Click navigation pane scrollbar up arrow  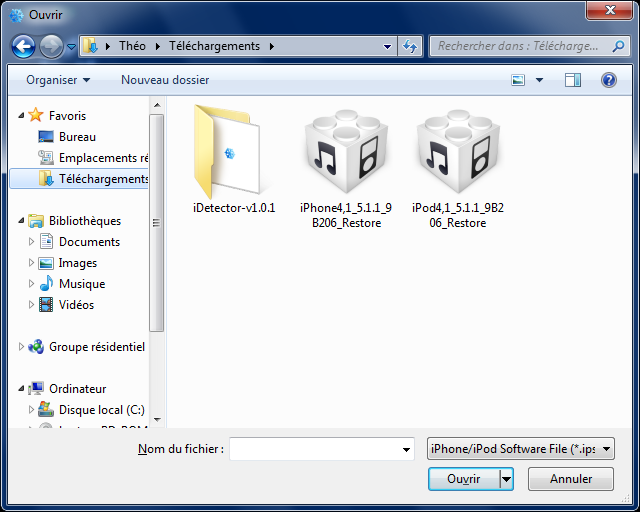click(x=157, y=105)
